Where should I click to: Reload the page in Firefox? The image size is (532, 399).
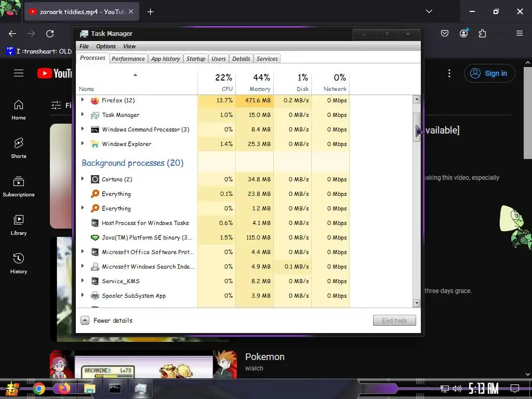(x=50, y=34)
